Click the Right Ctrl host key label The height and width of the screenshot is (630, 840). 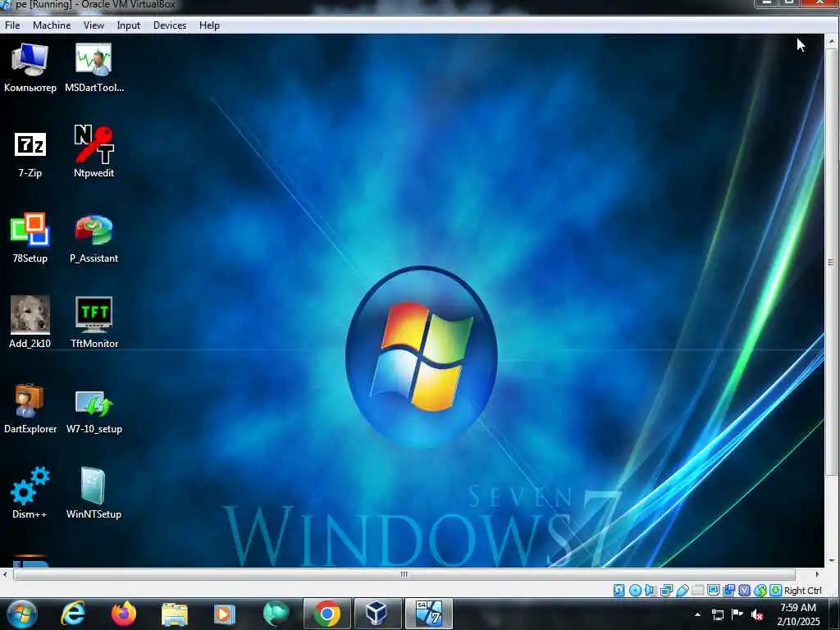802,591
